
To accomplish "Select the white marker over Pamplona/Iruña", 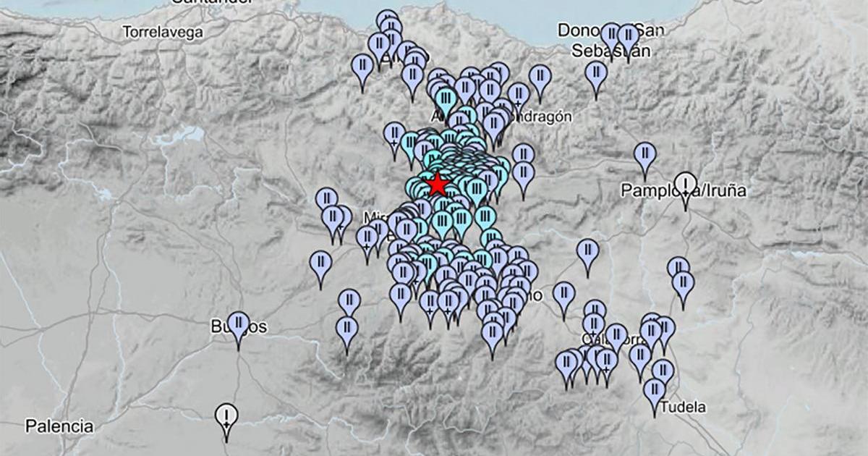I will coord(686,185).
